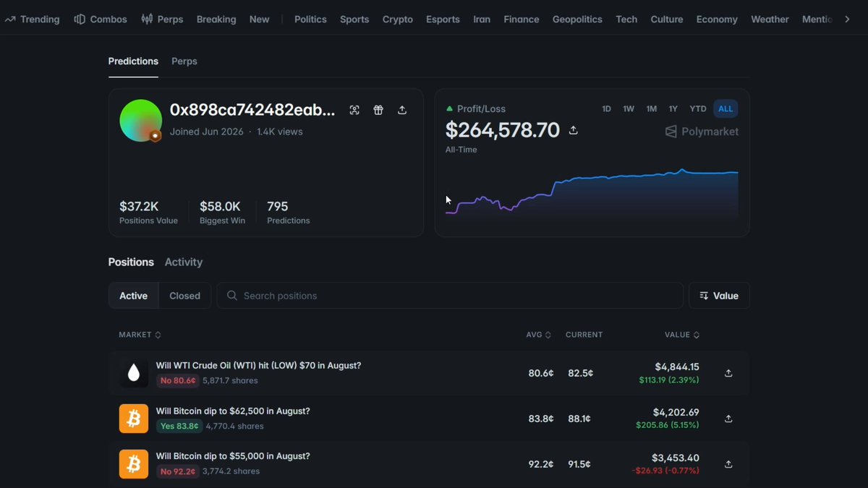Select the 1W profit range

(x=629, y=108)
